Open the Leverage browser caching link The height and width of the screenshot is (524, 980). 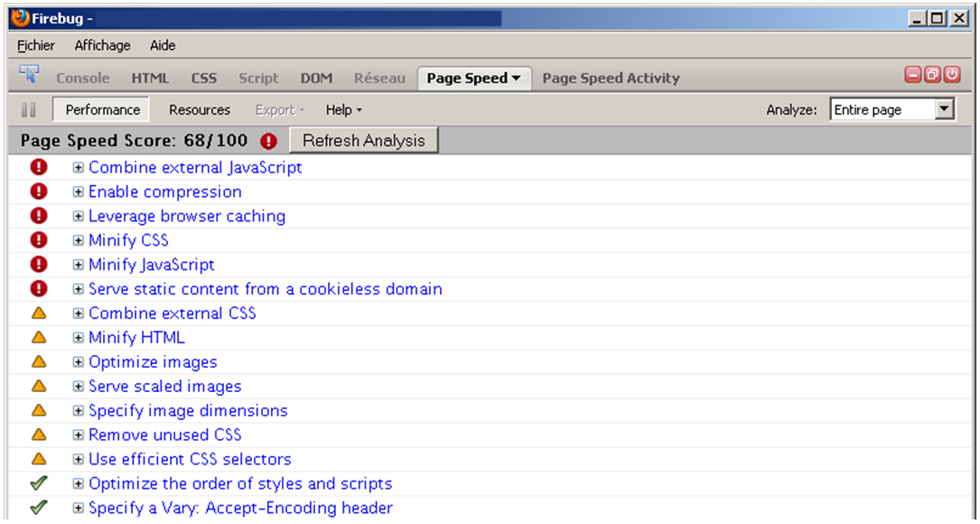186,216
